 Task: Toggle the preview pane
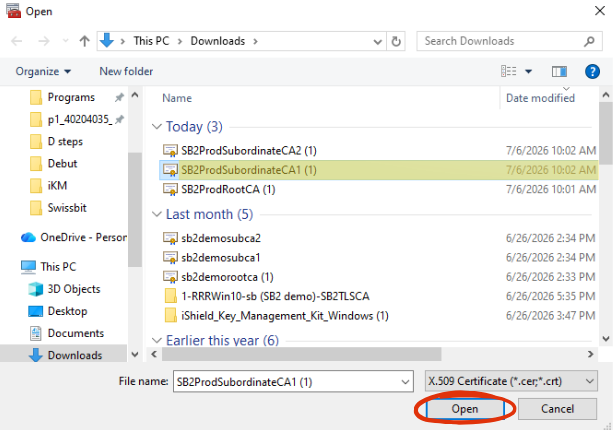click(559, 72)
